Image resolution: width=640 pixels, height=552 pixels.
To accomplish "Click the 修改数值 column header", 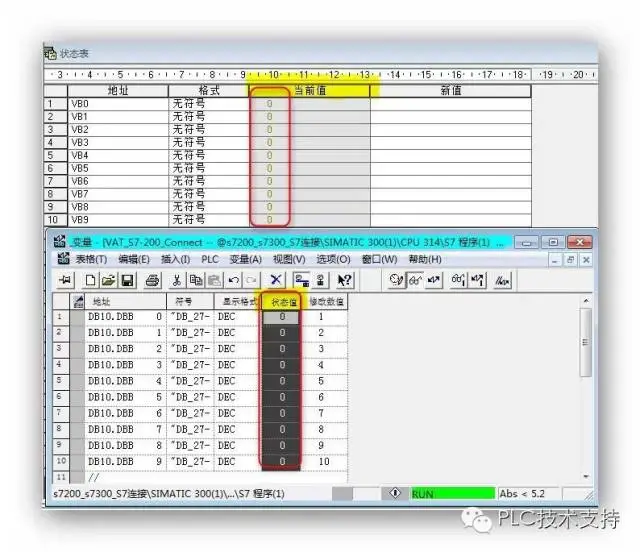I will click(327, 302).
